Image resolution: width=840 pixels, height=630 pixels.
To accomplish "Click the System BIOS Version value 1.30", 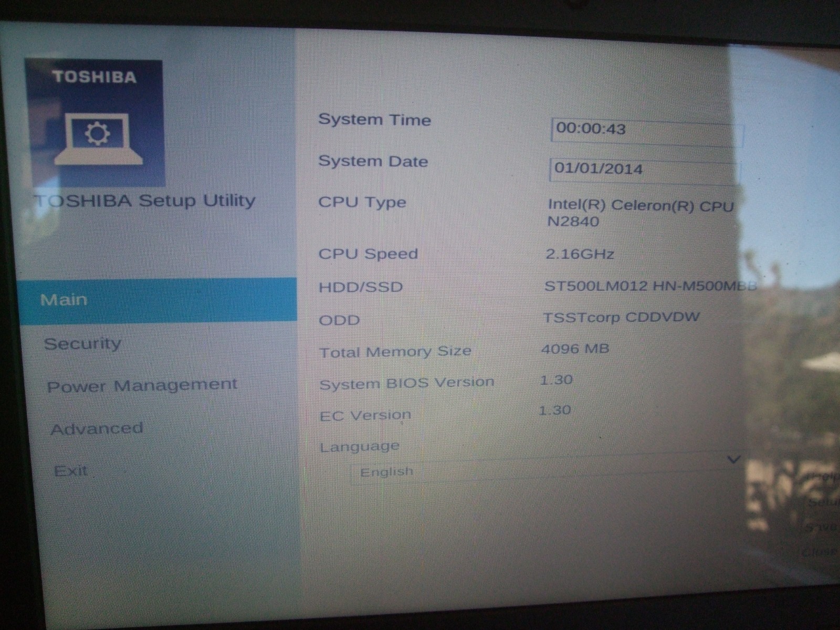I will (556, 380).
